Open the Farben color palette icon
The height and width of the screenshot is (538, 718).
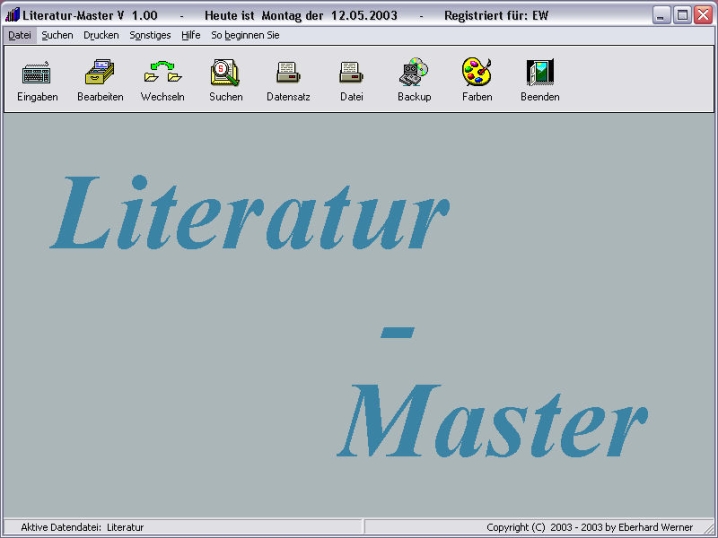pyautogui.click(x=476, y=73)
